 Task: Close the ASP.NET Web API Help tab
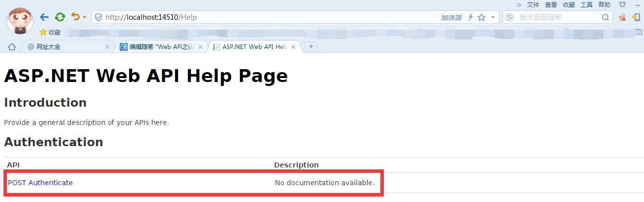[293, 47]
